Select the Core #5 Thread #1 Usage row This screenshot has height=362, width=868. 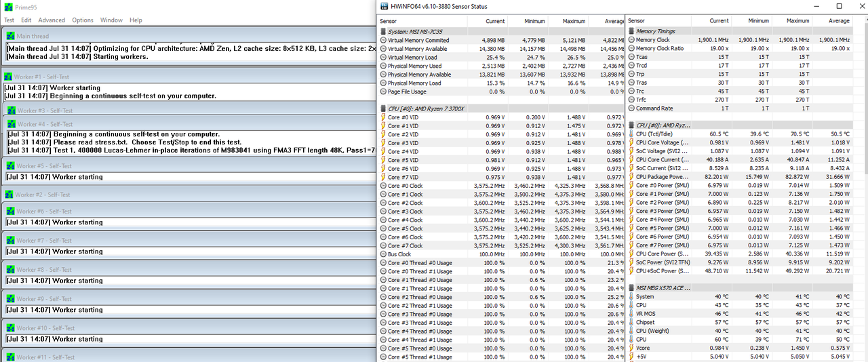pyautogui.click(x=501, y=357)
